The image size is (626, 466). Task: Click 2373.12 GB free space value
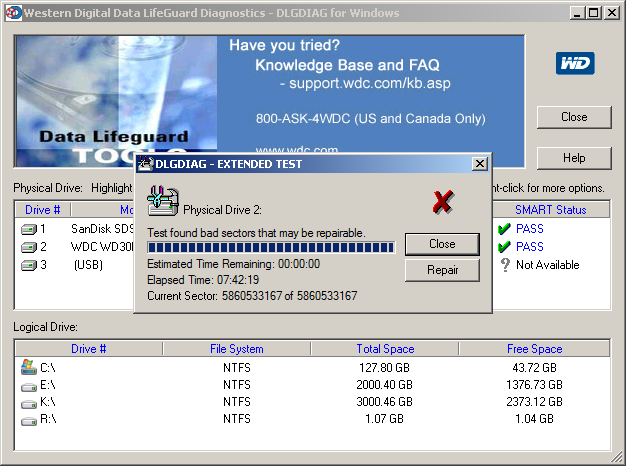(x=535, y=402)
